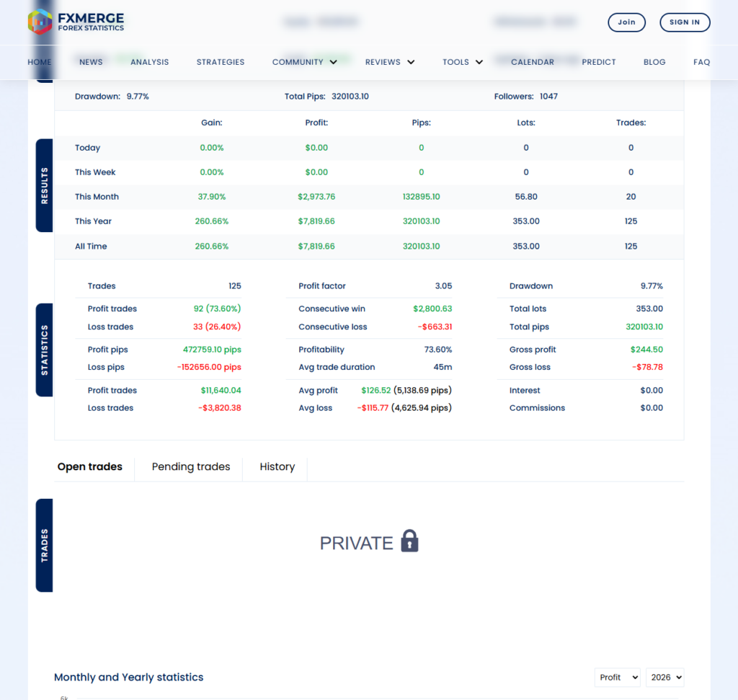
Task: Click This Month gain 37.90%
Action: (x=211, y=197)
